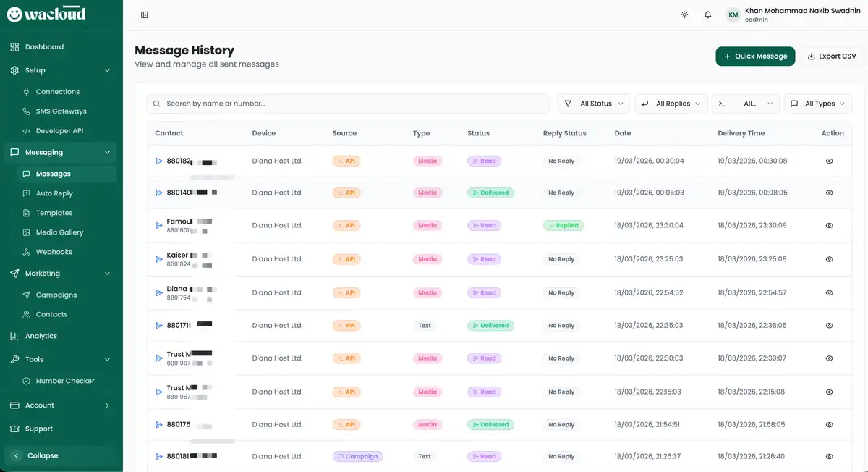
Task: Export the message history as CSV
Action: pos(831,56)
